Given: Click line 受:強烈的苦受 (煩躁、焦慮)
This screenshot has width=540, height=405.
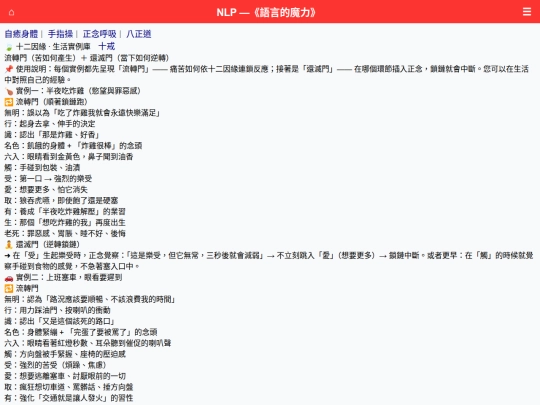Looking at the screenshot, I should click(x=56, y=366).
